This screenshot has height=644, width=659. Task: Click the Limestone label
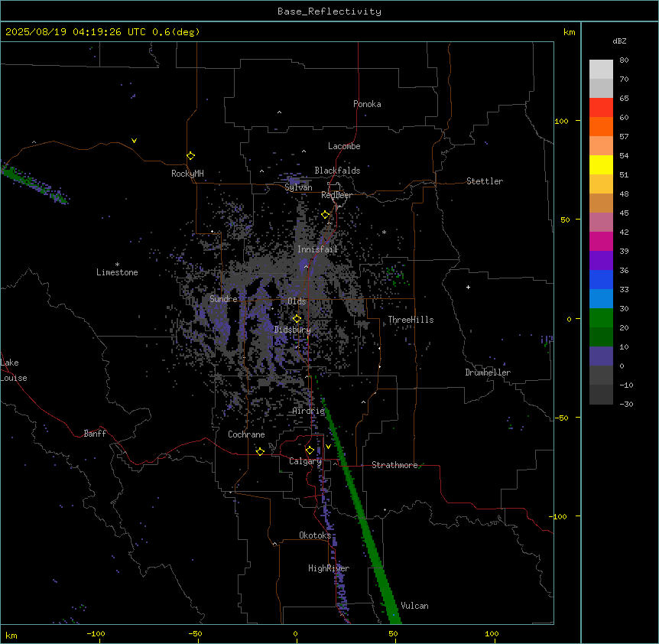(x=117, y=272)
